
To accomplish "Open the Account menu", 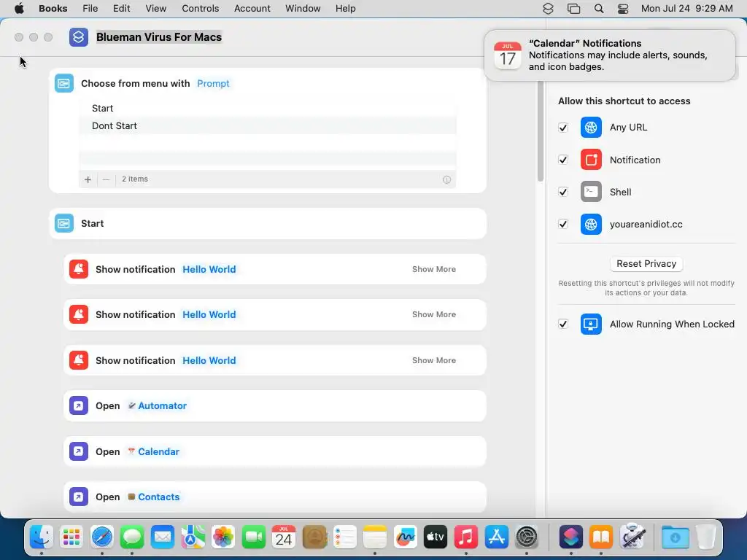I will 252,8.
